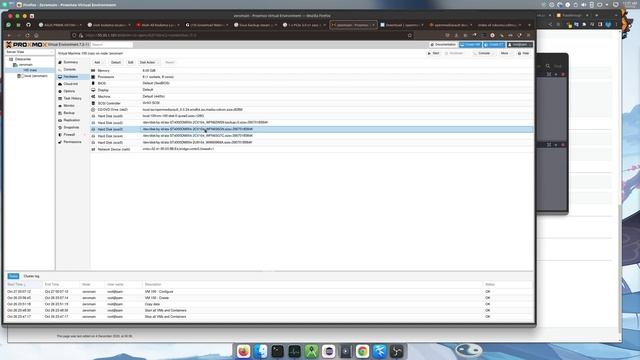Click the Start VM button

point(433,53)
